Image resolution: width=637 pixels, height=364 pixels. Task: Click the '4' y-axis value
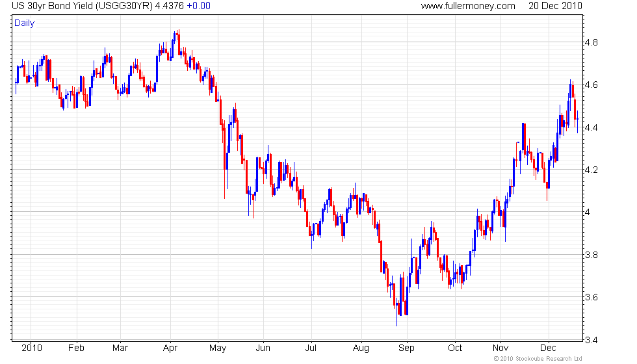pos(588,212)
